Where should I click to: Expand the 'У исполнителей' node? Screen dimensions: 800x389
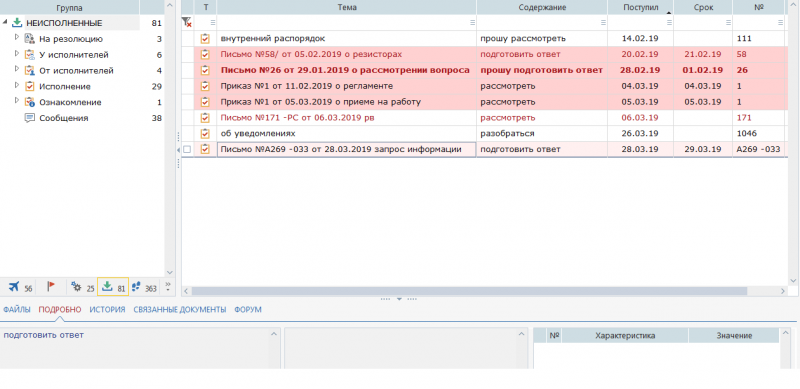(17, 54)
